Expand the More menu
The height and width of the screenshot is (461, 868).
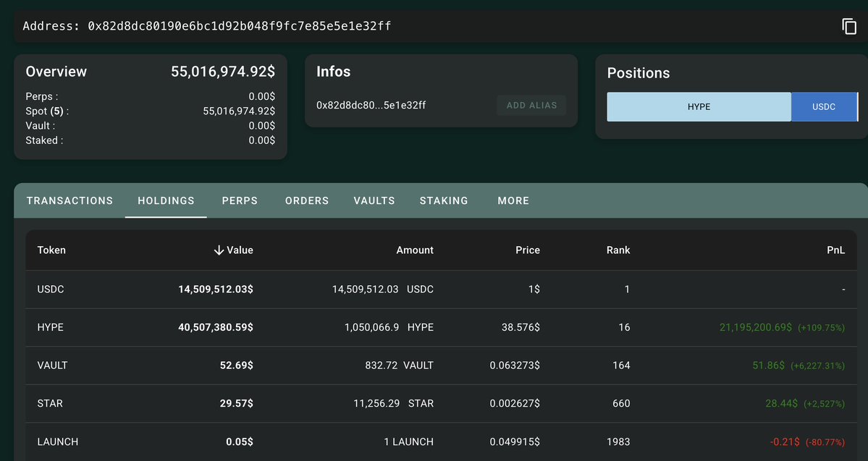click(513, 200)
